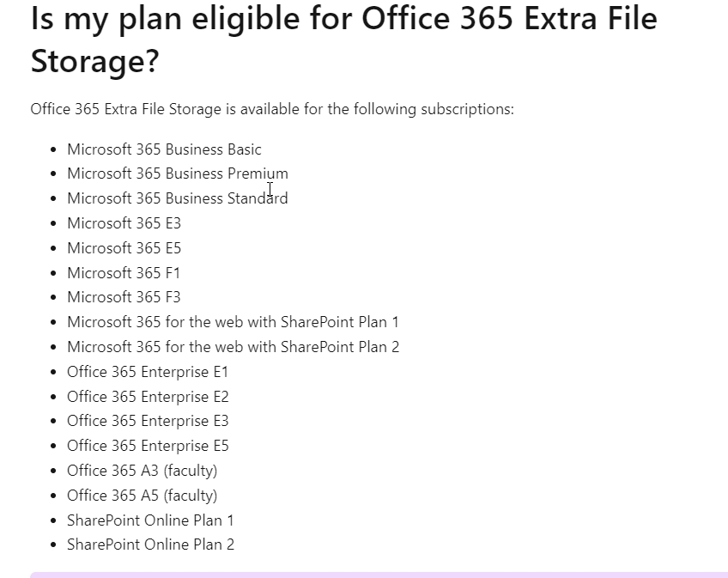728x578 pixels.
Task: Select the Office 365 Enterprise E1 item
Action: tap(148, 372)
